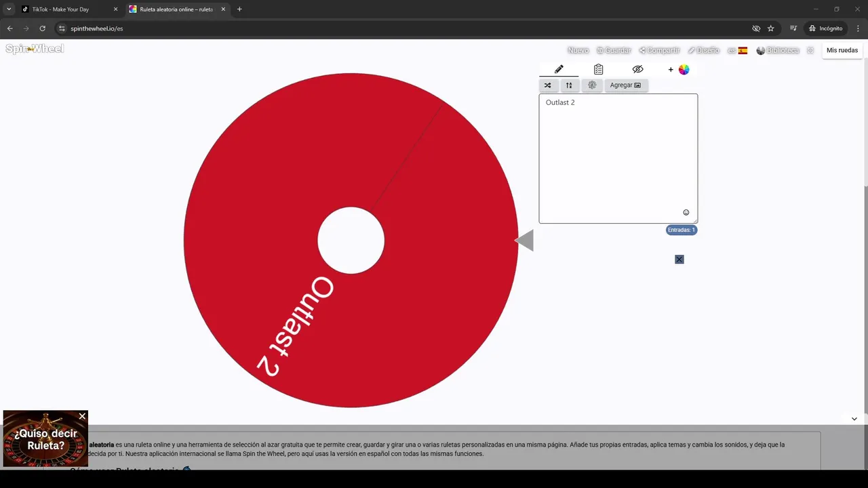Close the '¿Quiso decir Ruleta?' popup
Image resolution: width=868 pixels, height=488 pixels.
(x=82, y=416)
